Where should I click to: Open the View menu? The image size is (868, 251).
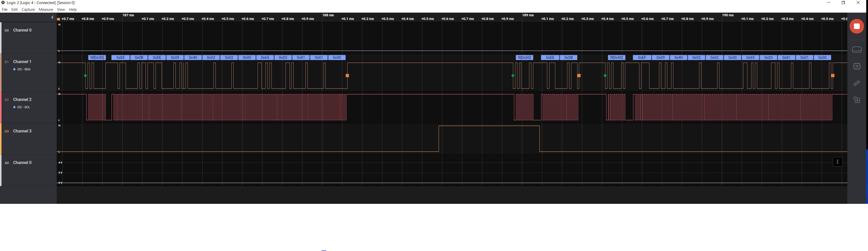[x=61, y=10]
